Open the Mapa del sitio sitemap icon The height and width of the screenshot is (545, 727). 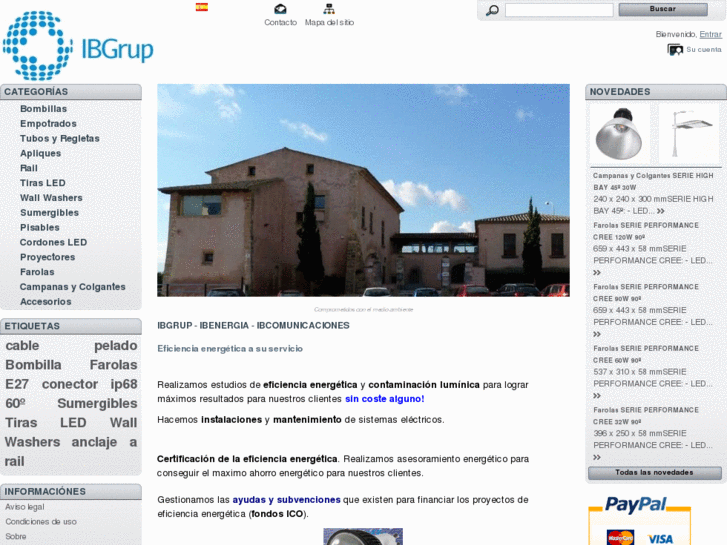[x=329, y=9]
